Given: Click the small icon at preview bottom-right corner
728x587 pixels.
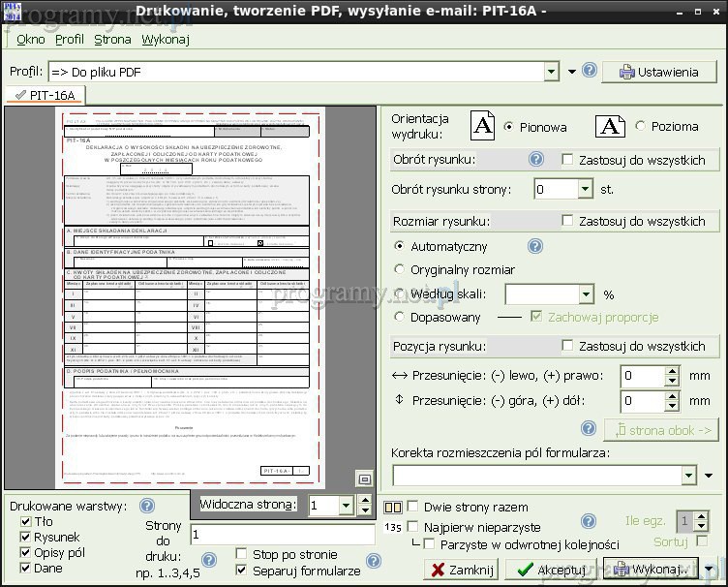Looking at the screenshot, I should (x=364, y=479).
